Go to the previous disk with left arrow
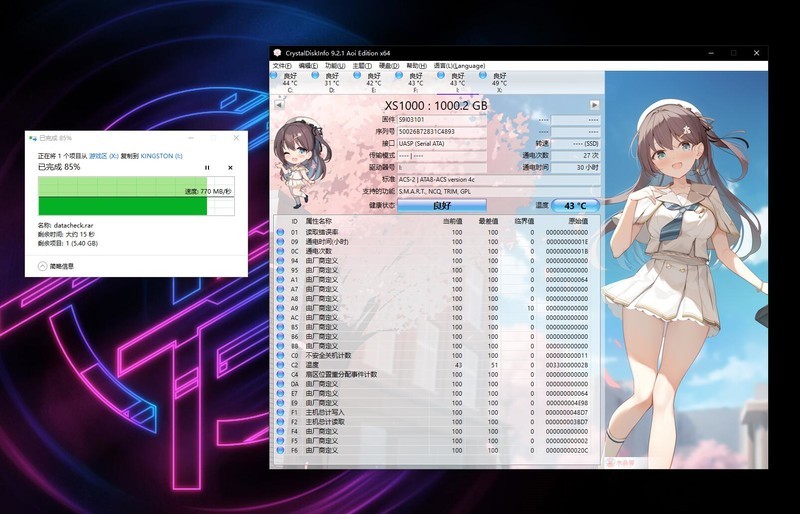The height and width of the screenshot is (514, 800). pos(278,104)
